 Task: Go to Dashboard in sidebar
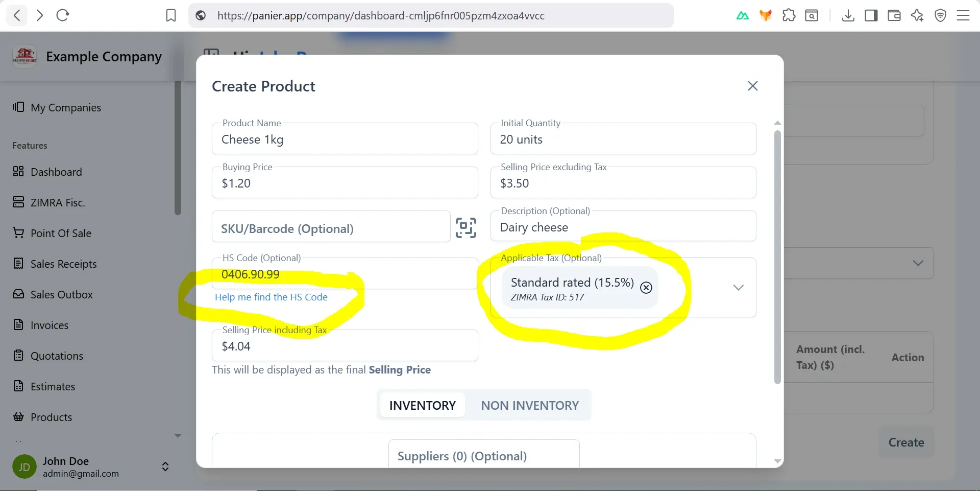[47, 172]
